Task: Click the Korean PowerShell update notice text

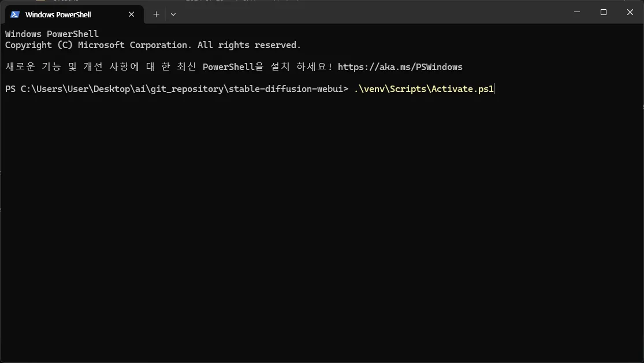Action: tap(167, 66)
